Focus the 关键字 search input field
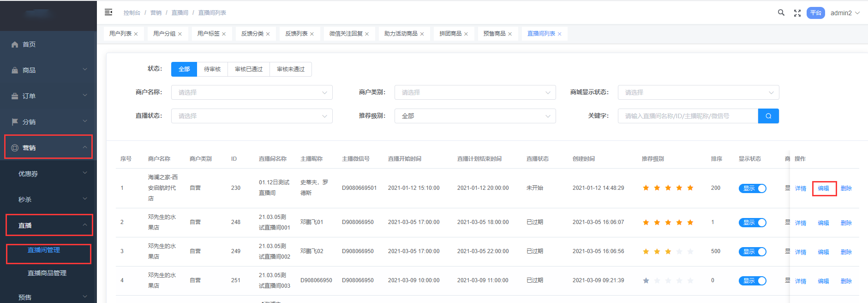868x303 pixels. [x=688, y=116]
